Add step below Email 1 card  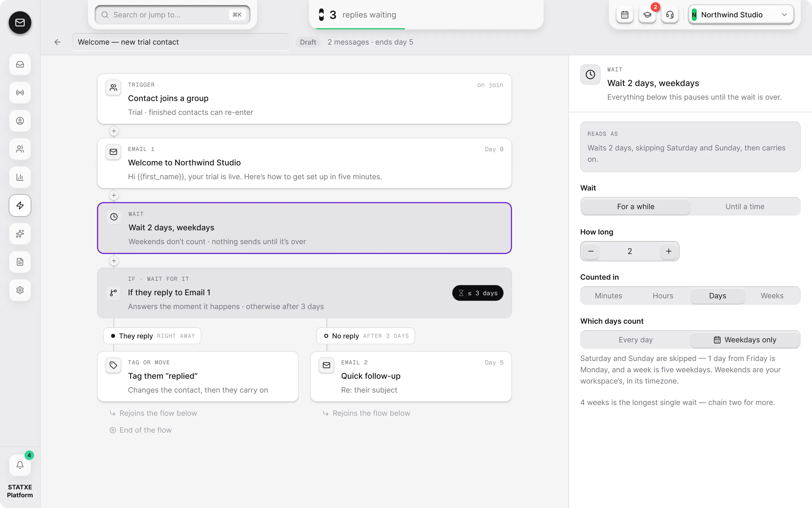(x=114, y=195)
